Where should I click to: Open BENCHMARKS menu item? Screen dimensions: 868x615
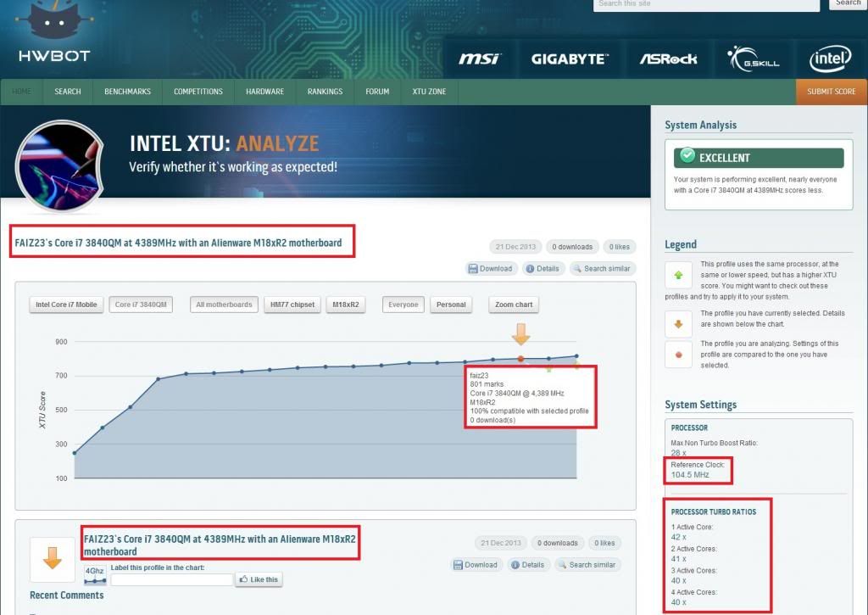point(127,92)
